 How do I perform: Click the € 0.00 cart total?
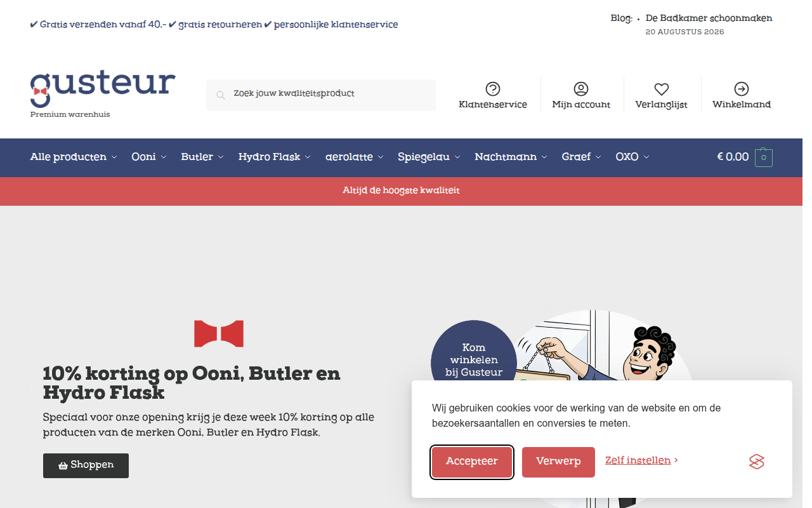[x=733, y=157]
